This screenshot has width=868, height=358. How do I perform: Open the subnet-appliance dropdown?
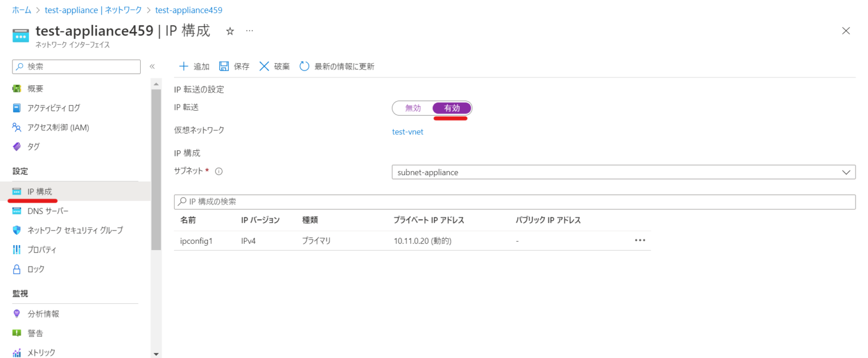click(846, 172)
